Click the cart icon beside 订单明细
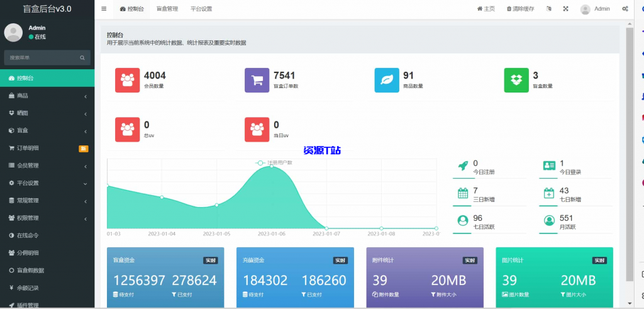 click(x=11, y=149)
